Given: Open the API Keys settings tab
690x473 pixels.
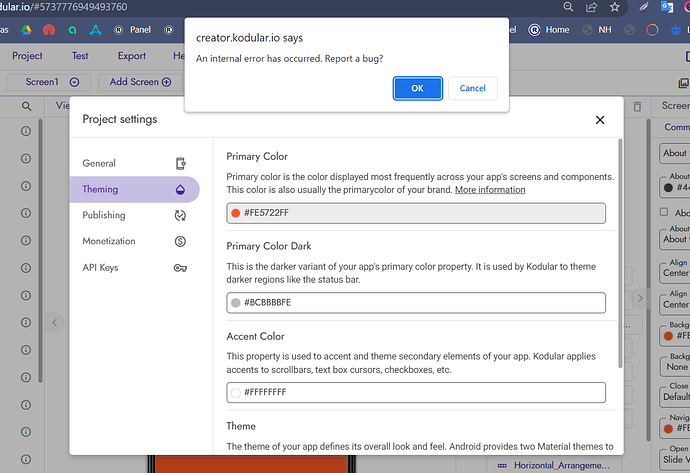Looking at the screenshot, I should click(x=134, y=268).
